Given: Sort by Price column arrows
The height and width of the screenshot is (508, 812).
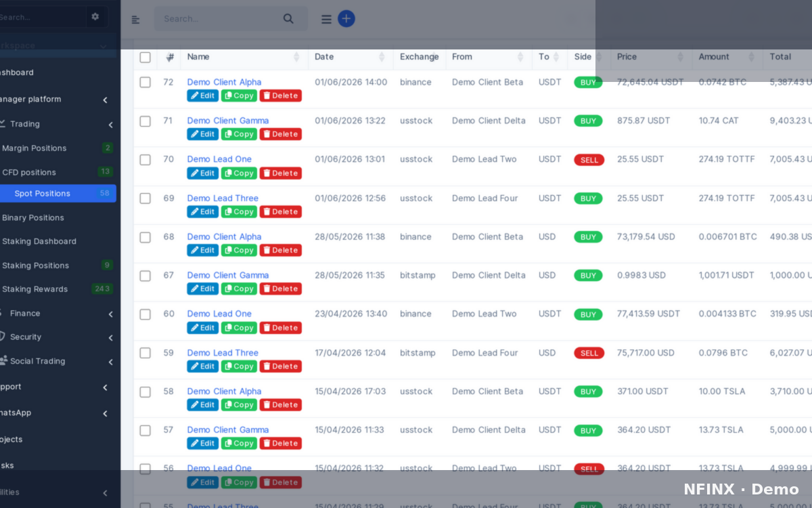Looking at the screenshot, I should (x=681, y=57).
